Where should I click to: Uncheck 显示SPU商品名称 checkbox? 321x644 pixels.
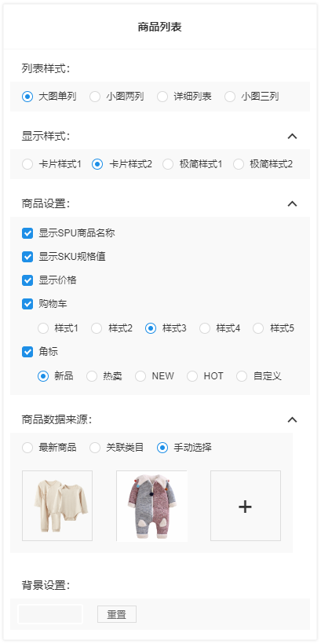tap(27, 233)
